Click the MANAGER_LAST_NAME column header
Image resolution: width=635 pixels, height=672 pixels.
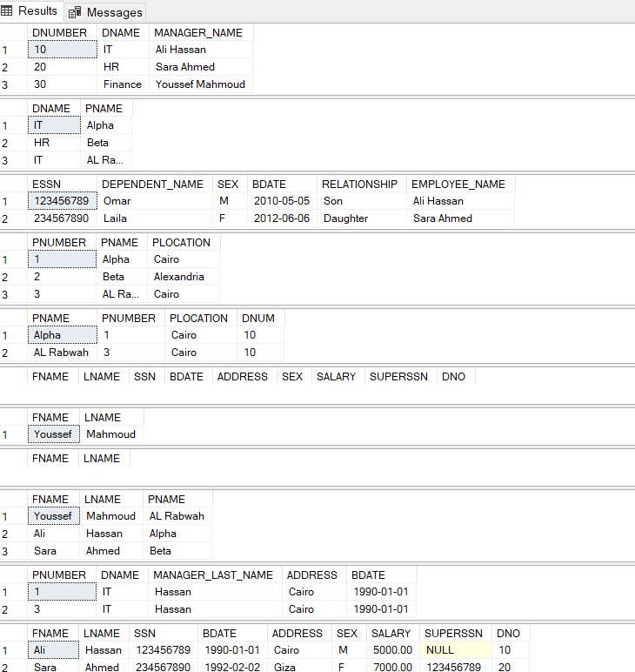pos(213,575)
